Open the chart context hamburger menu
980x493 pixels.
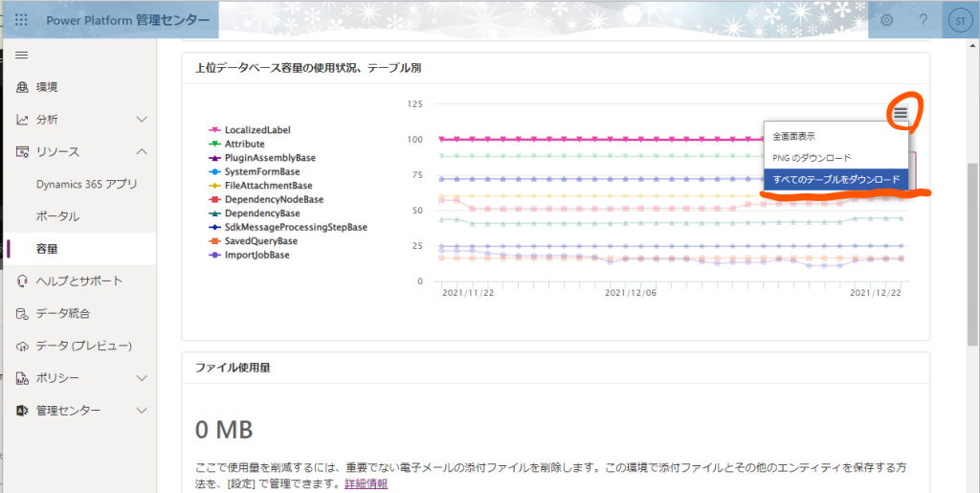click(x=900, y=113)
